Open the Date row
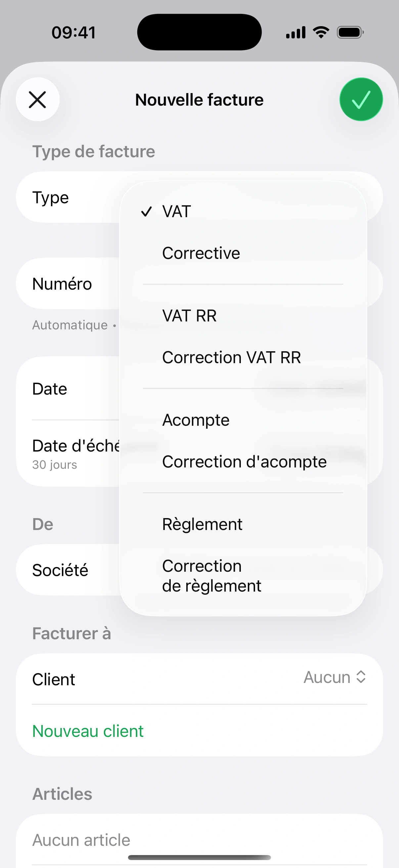 pyautogui.click(x=50, y=389)
